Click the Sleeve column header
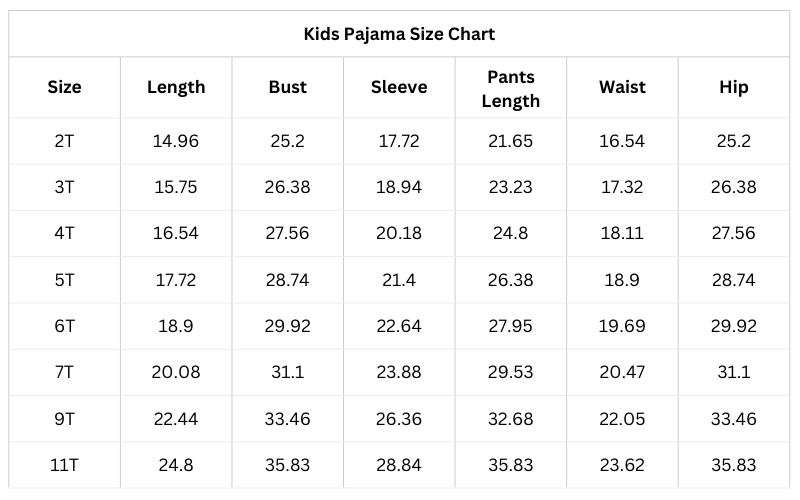 pos(399,87)
